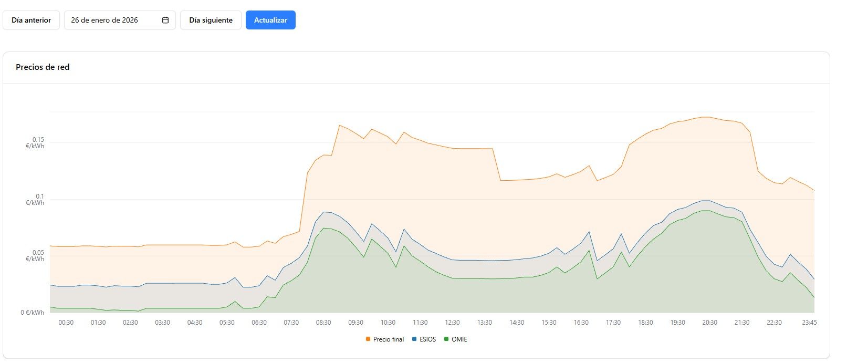Click the Día anterior button
Viewport: 868px width, 362px height.
click(31, 20)
